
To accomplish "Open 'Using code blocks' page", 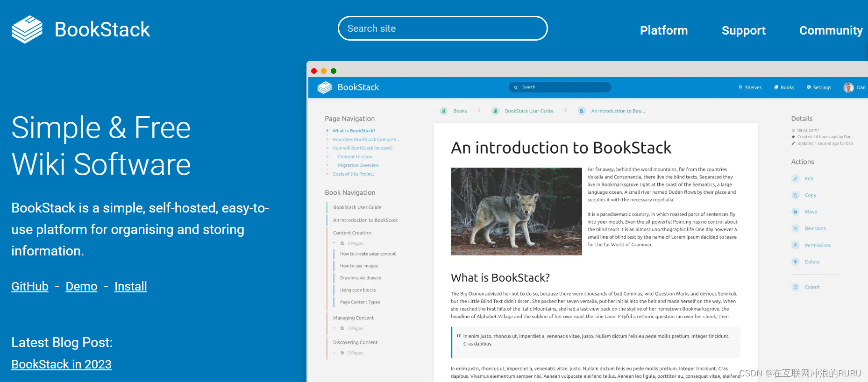I will tap(358, 290).
